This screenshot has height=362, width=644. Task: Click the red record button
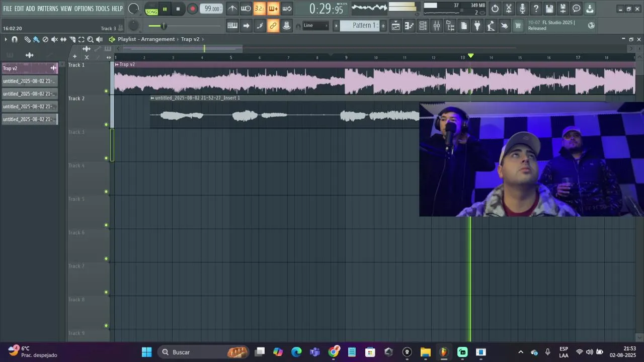coord(192,9)
